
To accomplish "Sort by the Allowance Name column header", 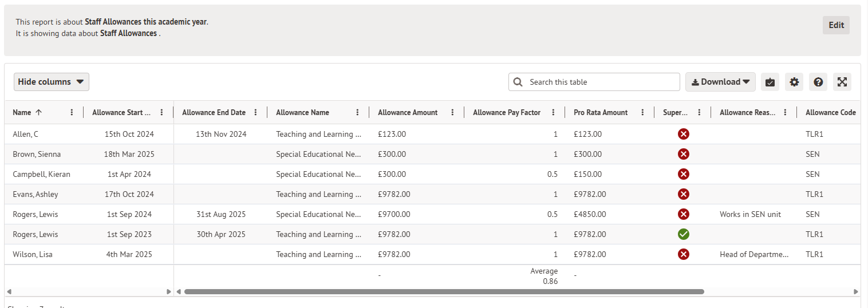I will [302, 113].
